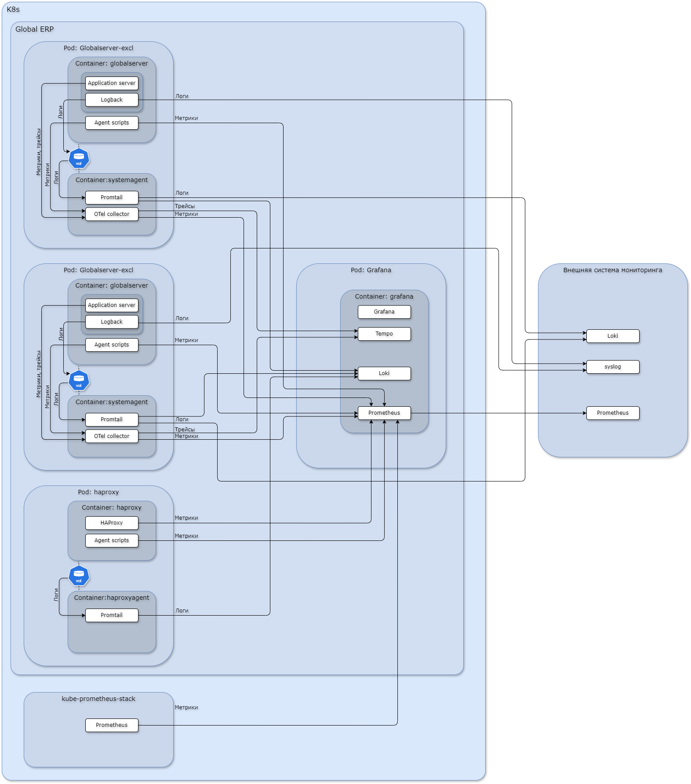This screenshot has height=784, width=691.
Task: Select the Tempo node
Action: 384,334
